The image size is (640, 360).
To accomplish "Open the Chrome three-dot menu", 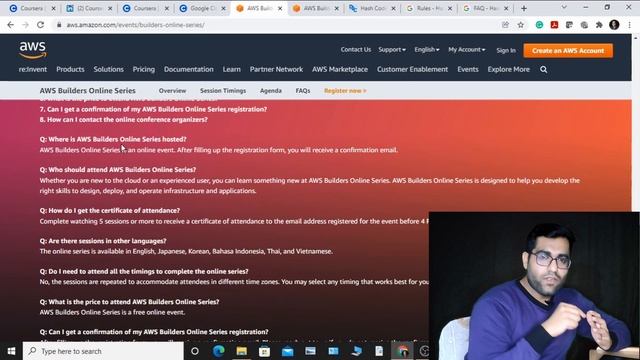I will coord(629,25).
